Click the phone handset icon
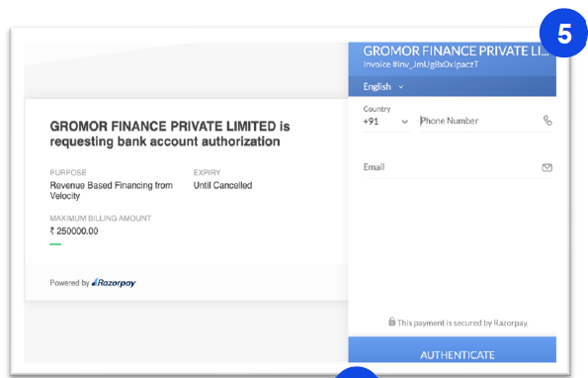The width and height of the screenshot is (588, 378). click(x=547, y=121)
